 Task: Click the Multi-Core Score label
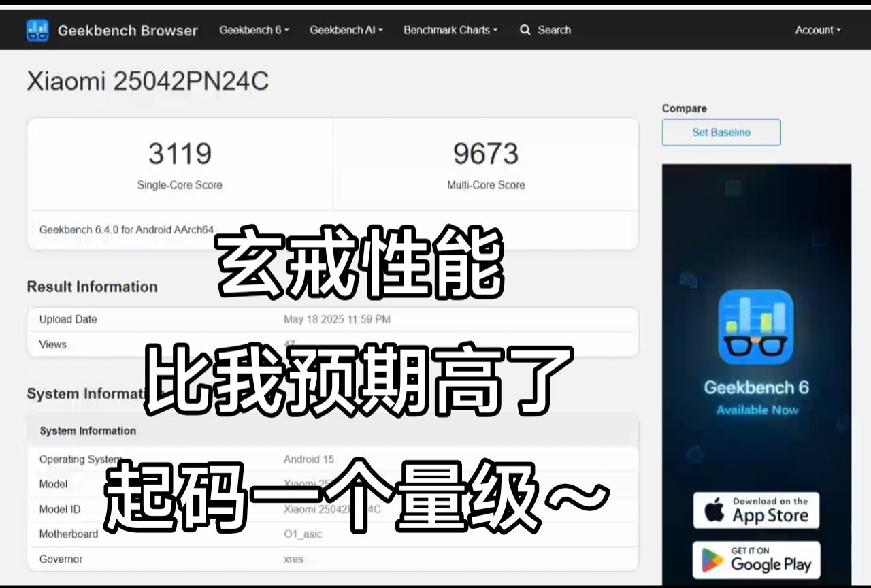486,185
